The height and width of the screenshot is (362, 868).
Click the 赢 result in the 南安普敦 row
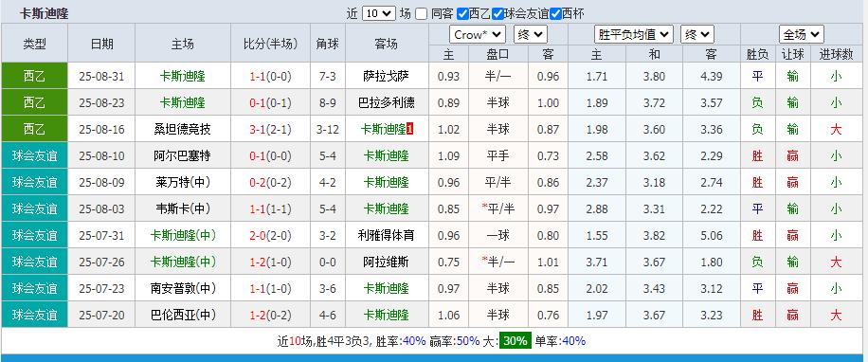[793, 288]
